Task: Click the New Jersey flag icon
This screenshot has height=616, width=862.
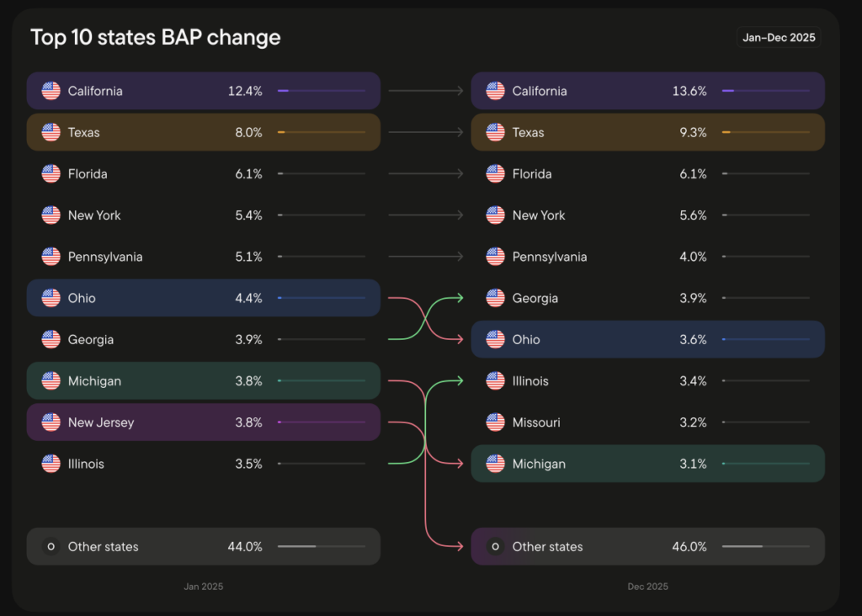Action: coord(51,422)
